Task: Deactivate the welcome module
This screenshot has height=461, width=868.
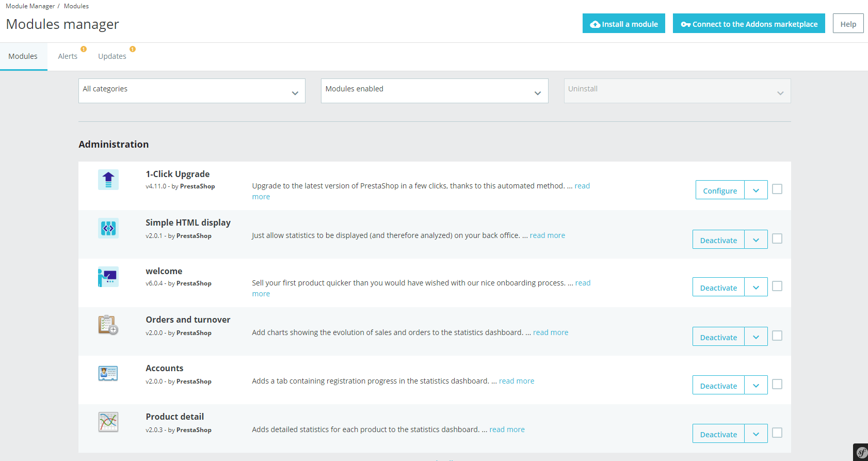Action: click(718, 287)
